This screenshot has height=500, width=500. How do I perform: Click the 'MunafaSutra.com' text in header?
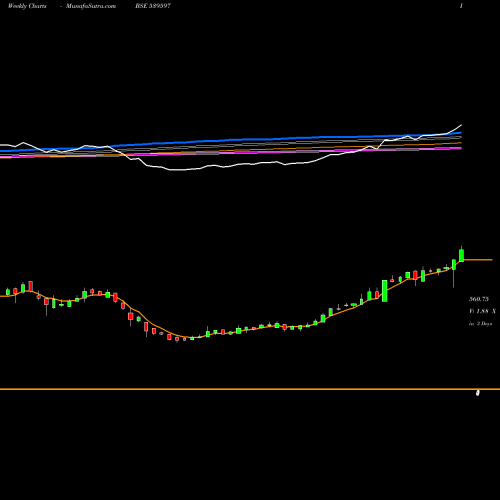[91, 6]
